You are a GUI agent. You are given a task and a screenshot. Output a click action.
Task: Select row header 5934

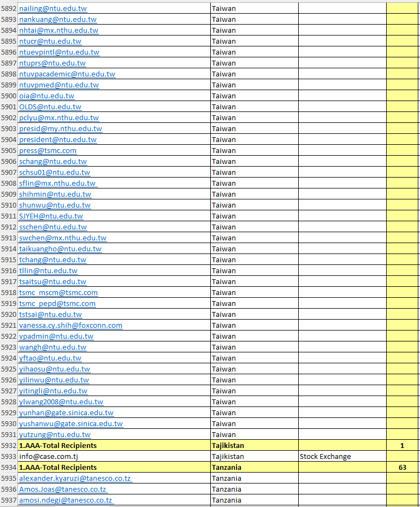coord(9,468)
